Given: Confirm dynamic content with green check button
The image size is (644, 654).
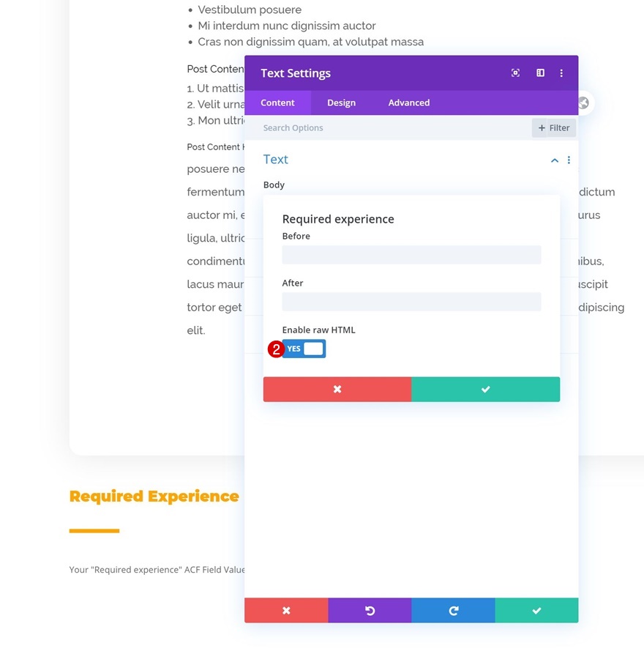Looking at the screenshot, I should tap(485, 390).
